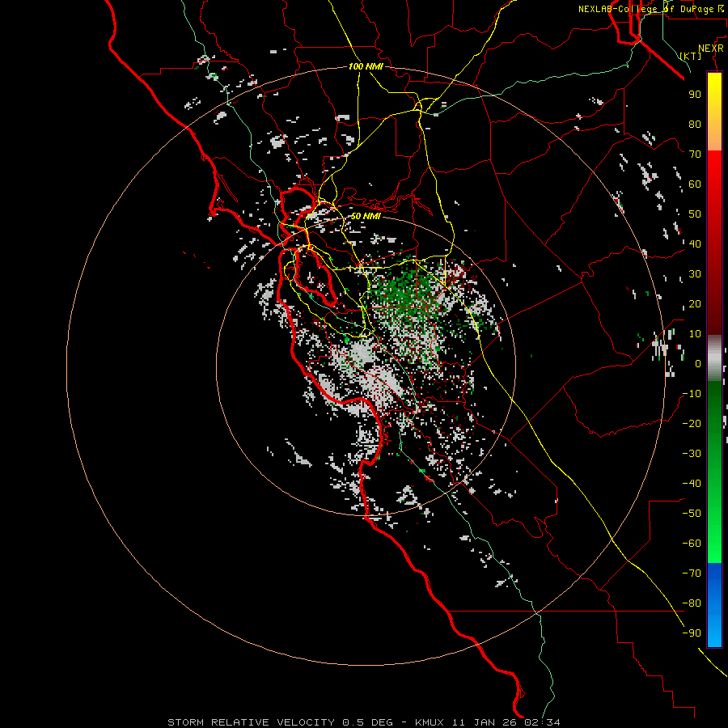
Task: Click the 80 value on velocity scale
Action: (x=695, y=124)
